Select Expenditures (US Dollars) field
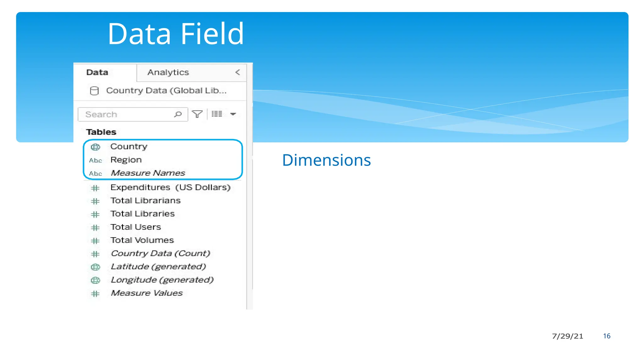Viewport: 644px width, 362px height. click(170, 187)
